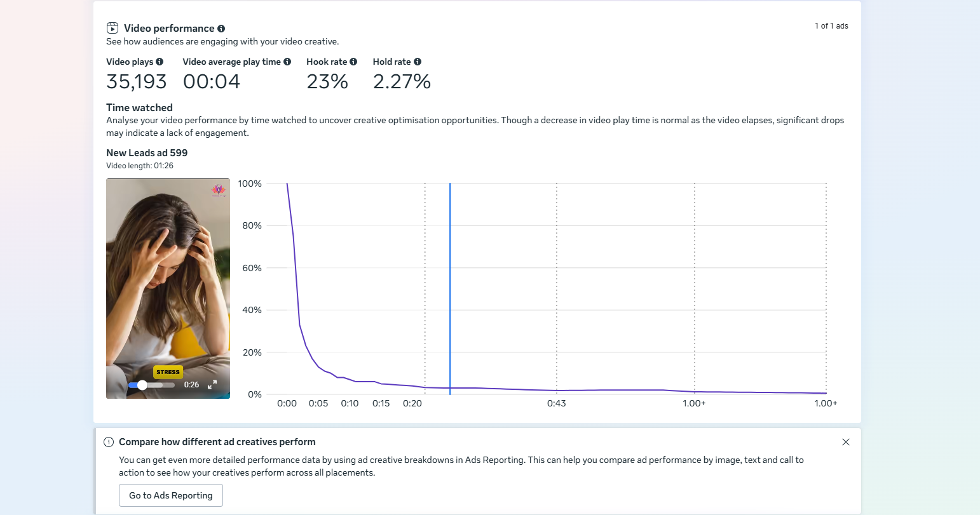Click info icon beside Video performance heading

point(221,29)
